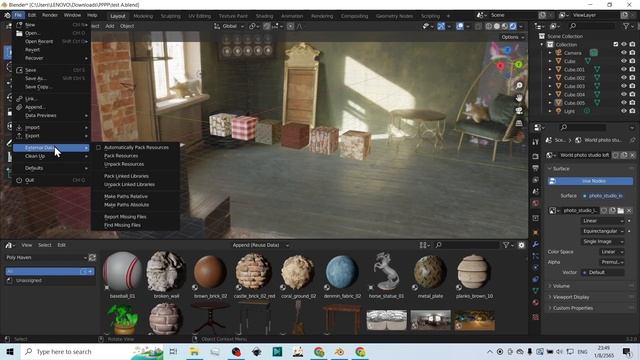The image size is (640, 360).
Task: Open Clean Up submenu in File menu
Action: pyautogui.click(x=51, y=156)
